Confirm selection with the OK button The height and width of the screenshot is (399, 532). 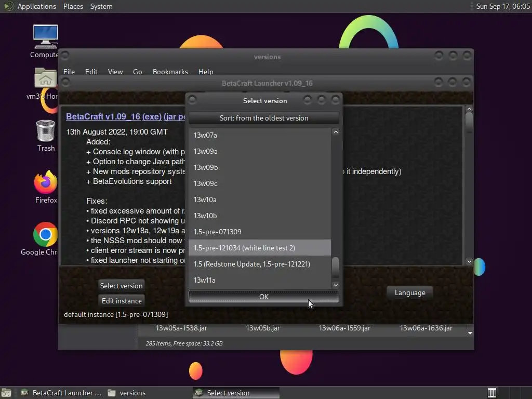point(263,297)
